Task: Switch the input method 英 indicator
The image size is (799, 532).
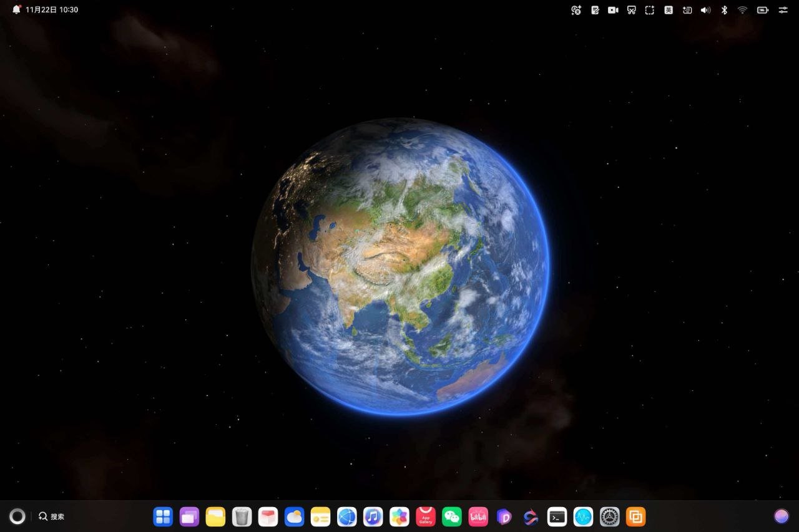Action: [669, 10]
